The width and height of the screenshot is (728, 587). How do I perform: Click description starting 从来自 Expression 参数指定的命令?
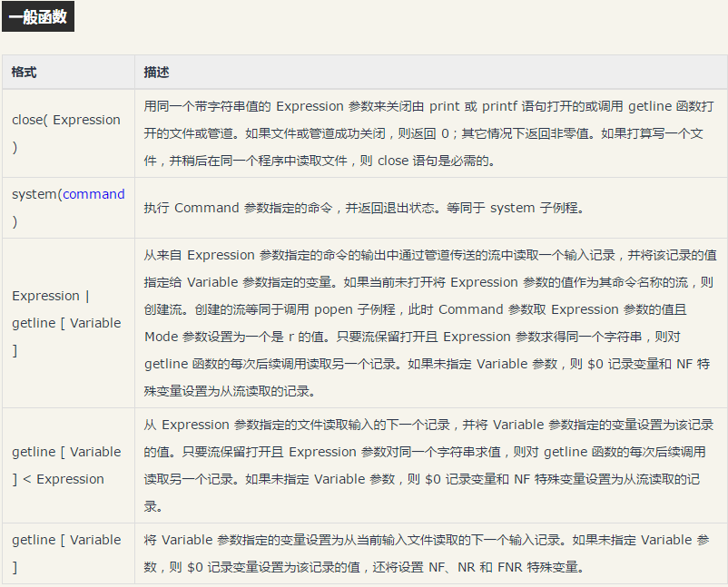click(430, 323)
